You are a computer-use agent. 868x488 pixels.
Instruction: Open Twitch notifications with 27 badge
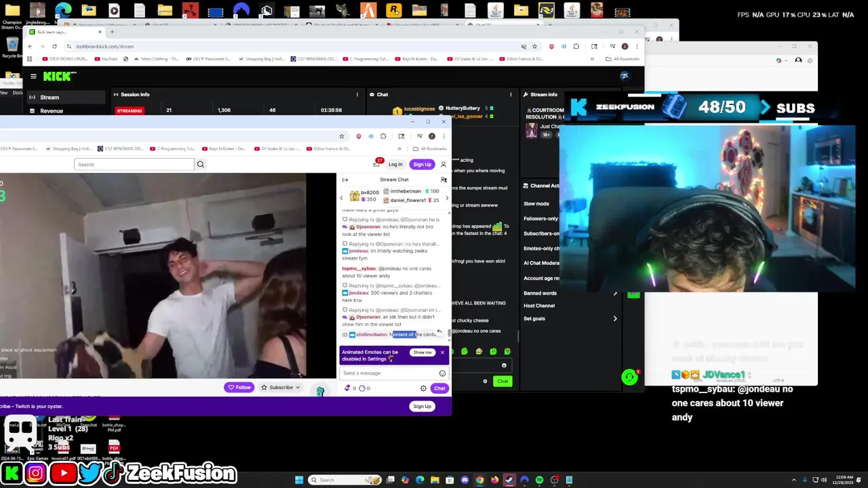tap(376, 163)
